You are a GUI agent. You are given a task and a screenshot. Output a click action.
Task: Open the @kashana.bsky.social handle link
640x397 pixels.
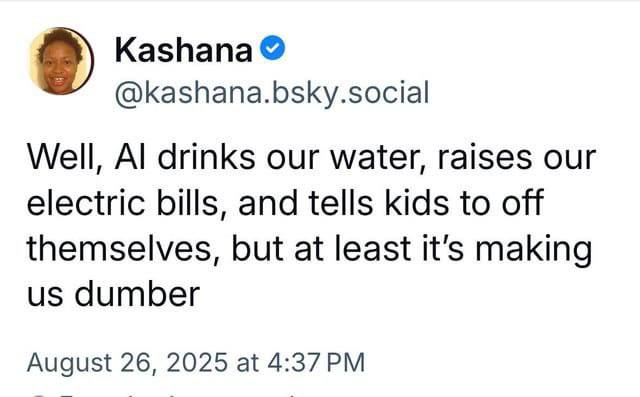tap(272, 93)
